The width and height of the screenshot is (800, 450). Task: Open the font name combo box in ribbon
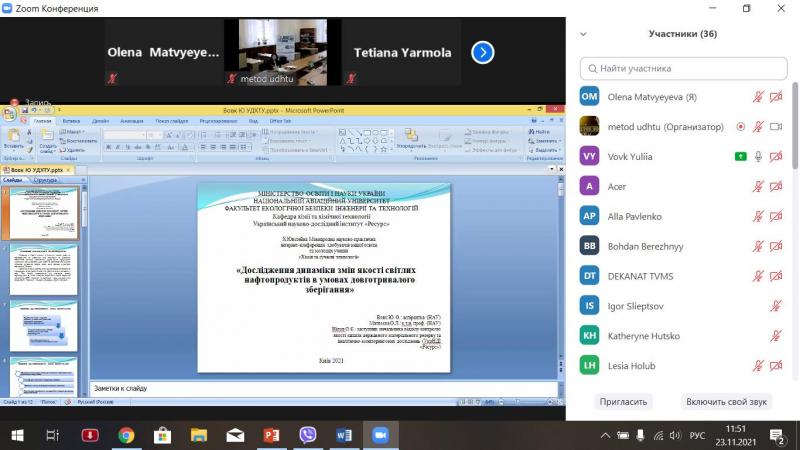[x=124, y=135]
